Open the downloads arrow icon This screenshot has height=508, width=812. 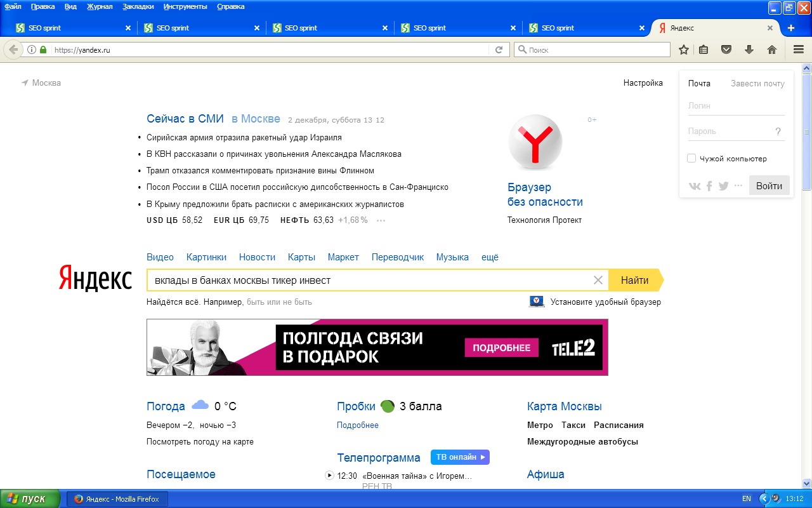(749, 50)
